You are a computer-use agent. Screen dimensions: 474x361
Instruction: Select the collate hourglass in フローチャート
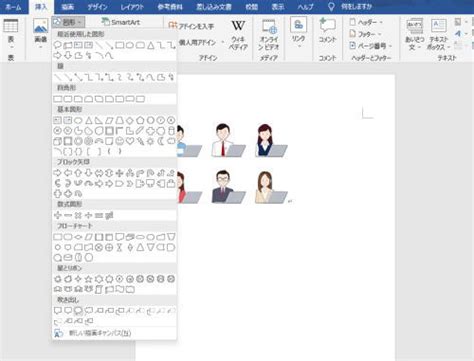(x=119, y=247)
